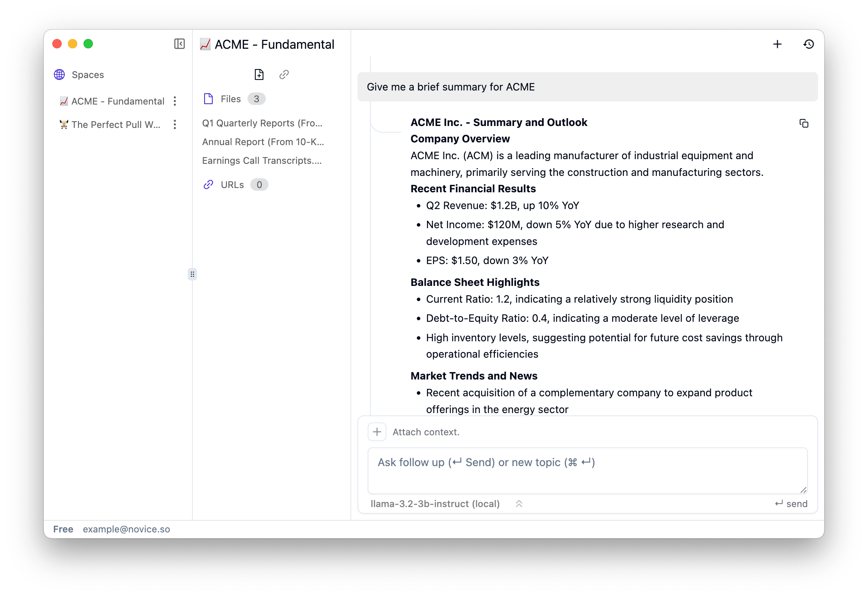The height and width of the screenshot is (596, 868).
Task: Open chat history clock icon
Action: 809,44
